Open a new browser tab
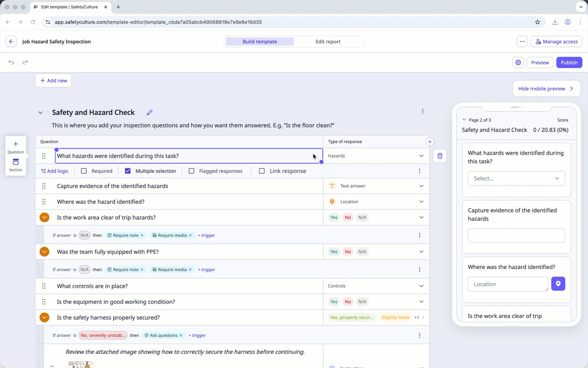Image resolution: width=588 pixels, height=368 pixels. [118, 7]
